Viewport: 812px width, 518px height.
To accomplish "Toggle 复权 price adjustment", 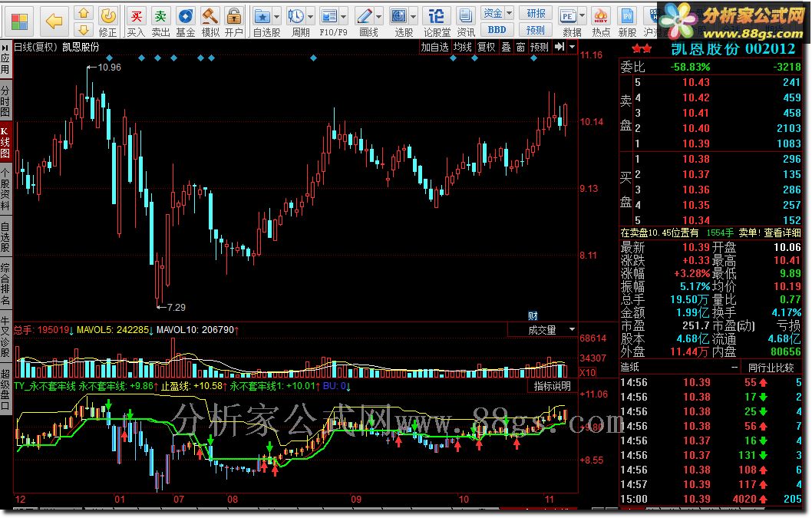I will coord(486,47).
